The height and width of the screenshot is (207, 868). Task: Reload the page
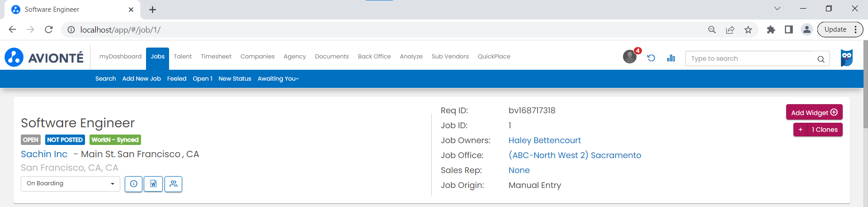[49, 29]
